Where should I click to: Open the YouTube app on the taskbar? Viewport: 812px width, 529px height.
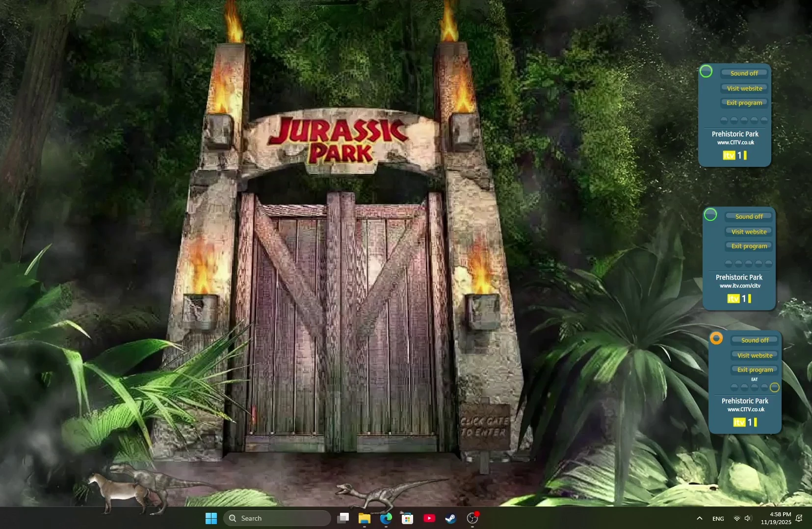tap(429, 518)
